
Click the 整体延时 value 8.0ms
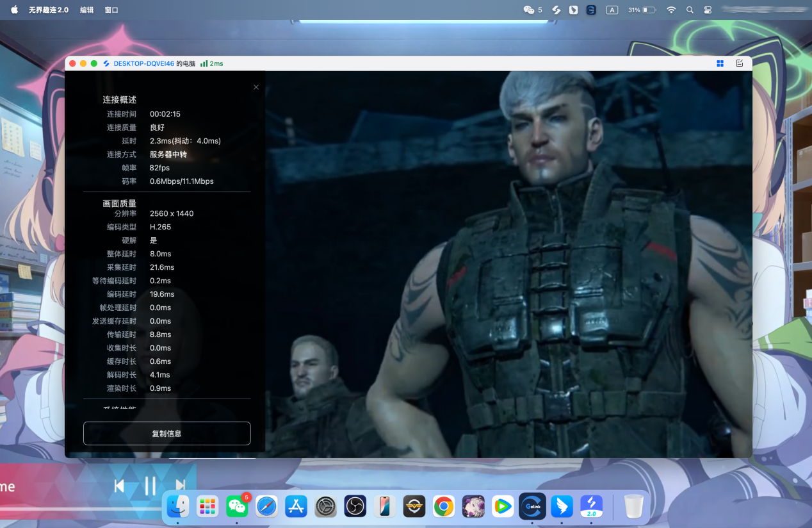[x=161, y=254]
